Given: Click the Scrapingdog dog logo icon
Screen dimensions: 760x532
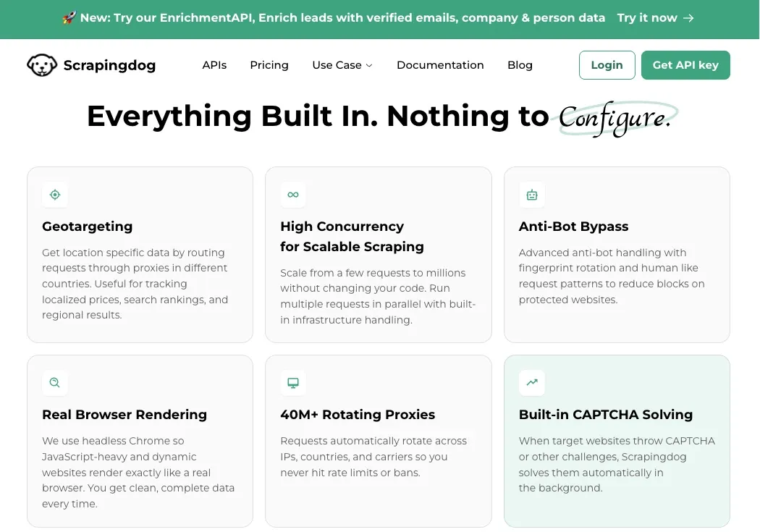Looking at the screenshot, I should click(42, 65).
